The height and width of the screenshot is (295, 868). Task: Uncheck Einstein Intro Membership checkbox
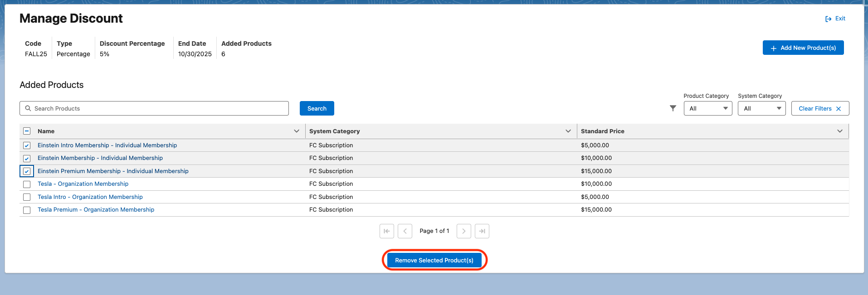coord(27,145)
